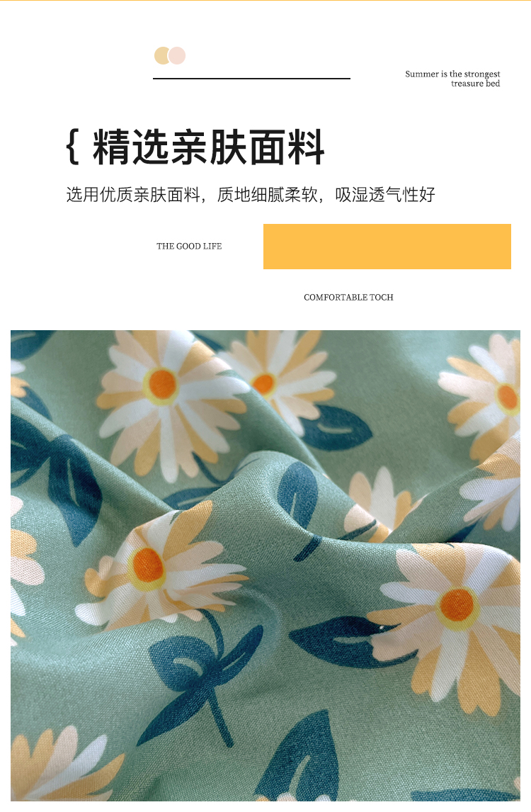Click the orange-yellow rectangular color block
Image resolution: width=531 pixels, height=812 pixels.
387,247
